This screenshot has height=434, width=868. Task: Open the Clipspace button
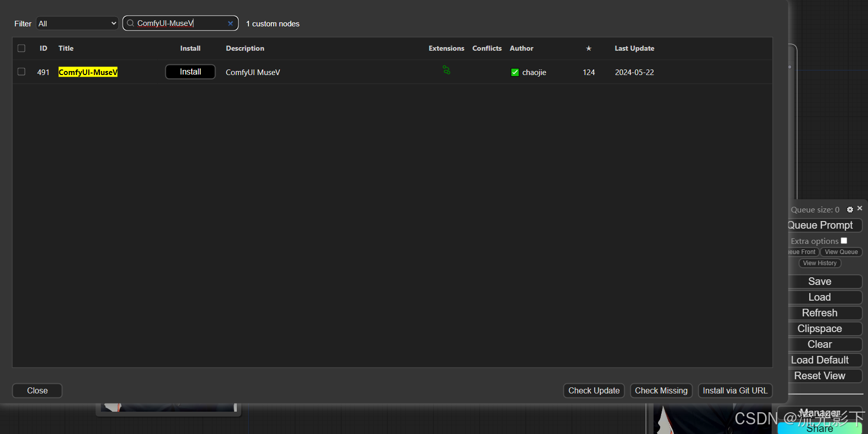[x=825, y=329]
